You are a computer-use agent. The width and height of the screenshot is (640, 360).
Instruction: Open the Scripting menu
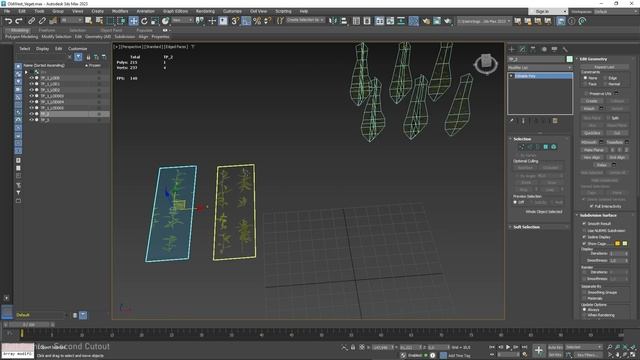(283, 11)
